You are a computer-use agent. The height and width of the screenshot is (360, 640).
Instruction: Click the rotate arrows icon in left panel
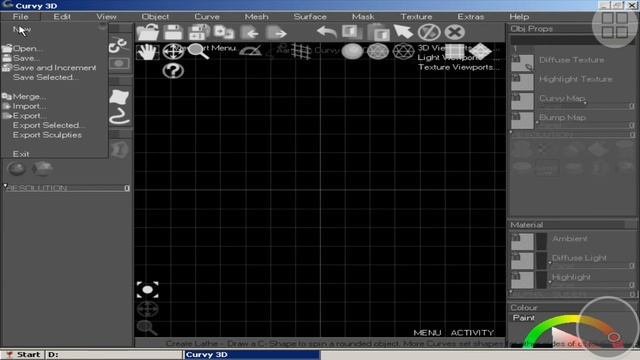(119, 45)
